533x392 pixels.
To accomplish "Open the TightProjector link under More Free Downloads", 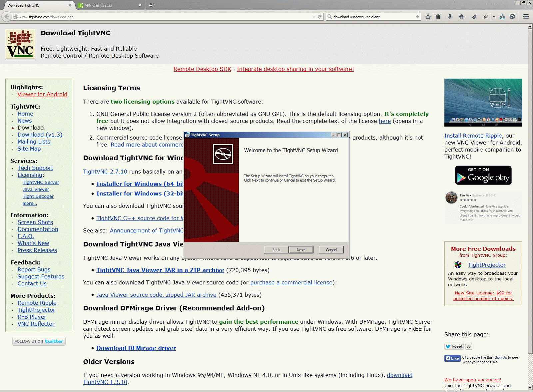I will pos(487,265).
